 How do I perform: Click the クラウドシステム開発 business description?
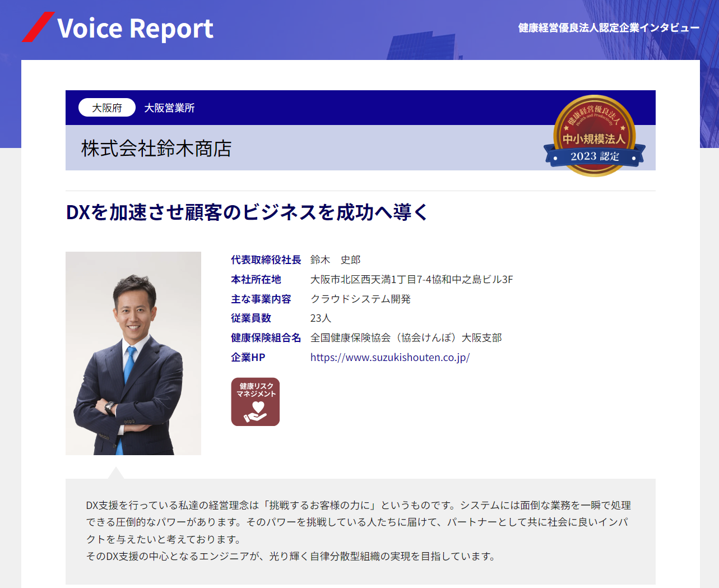pos(361,299)
